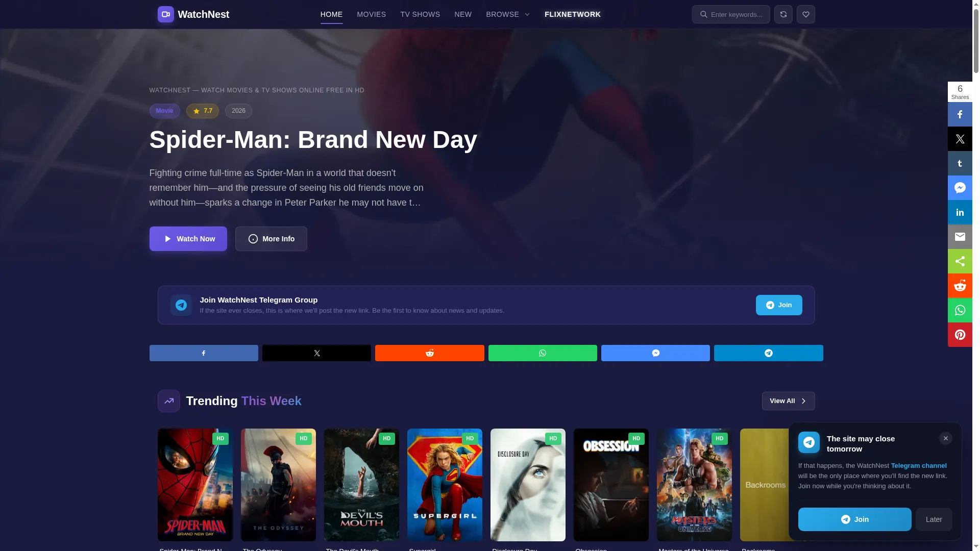Click the trending arrow icon beside Trending
This screenshot has width=980, height=551.
(169, 401)
